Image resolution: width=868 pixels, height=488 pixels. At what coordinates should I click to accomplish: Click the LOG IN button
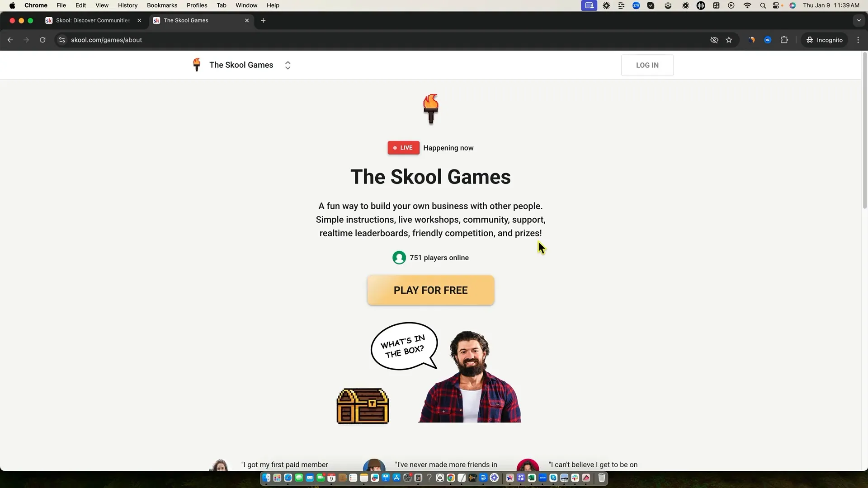tap(647, 65)
